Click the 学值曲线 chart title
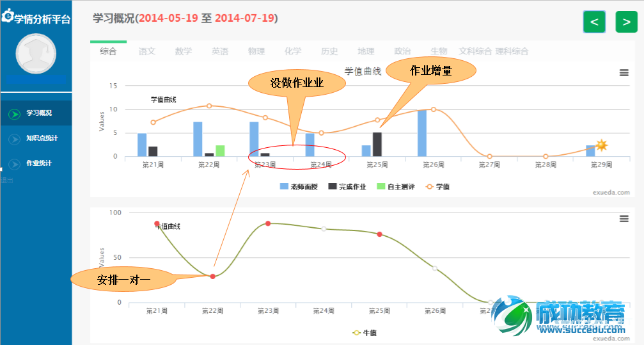The height and width of the screenshot is (345, 644). (x=363, y=71)
